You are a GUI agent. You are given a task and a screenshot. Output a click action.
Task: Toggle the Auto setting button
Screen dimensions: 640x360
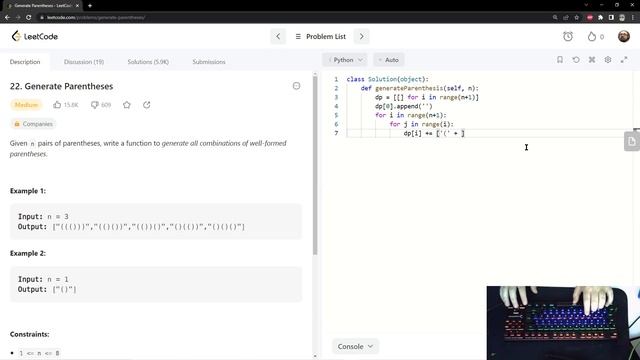point(389,60)
